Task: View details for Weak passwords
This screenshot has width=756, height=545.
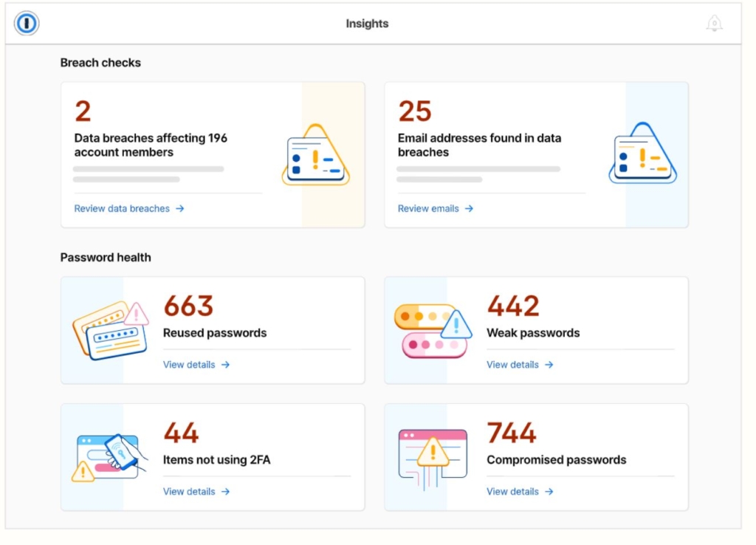Action: 514,365
